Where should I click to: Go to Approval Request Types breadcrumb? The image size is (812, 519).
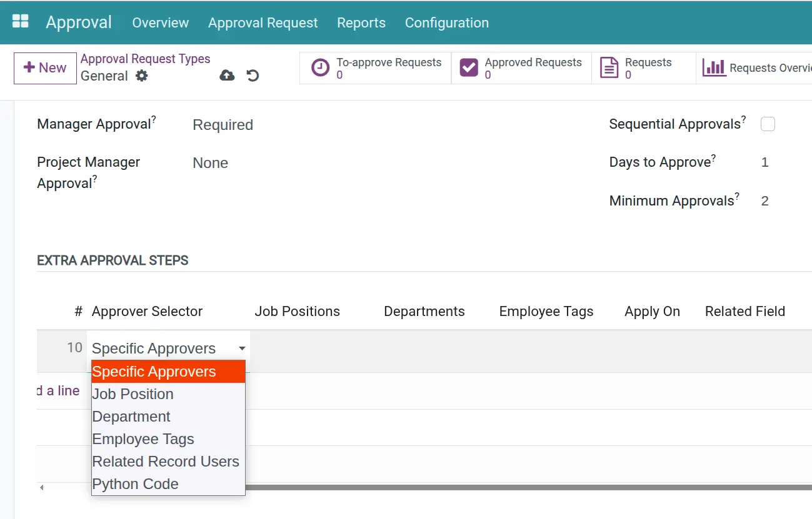pos(145,59)
